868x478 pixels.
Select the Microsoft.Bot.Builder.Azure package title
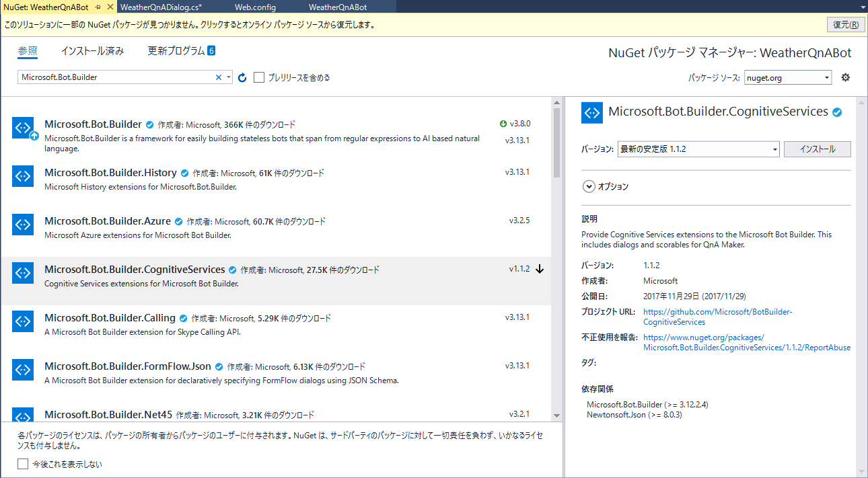coord(108,221)
